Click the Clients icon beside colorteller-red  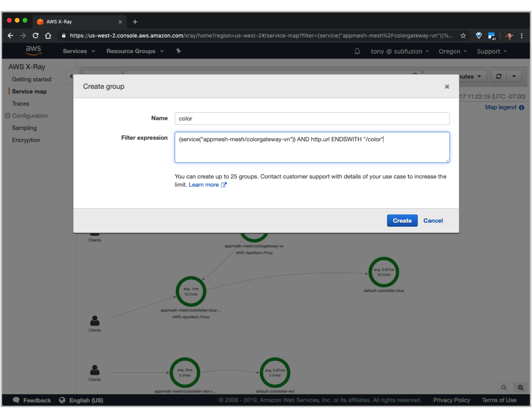(x=95, y=370)
